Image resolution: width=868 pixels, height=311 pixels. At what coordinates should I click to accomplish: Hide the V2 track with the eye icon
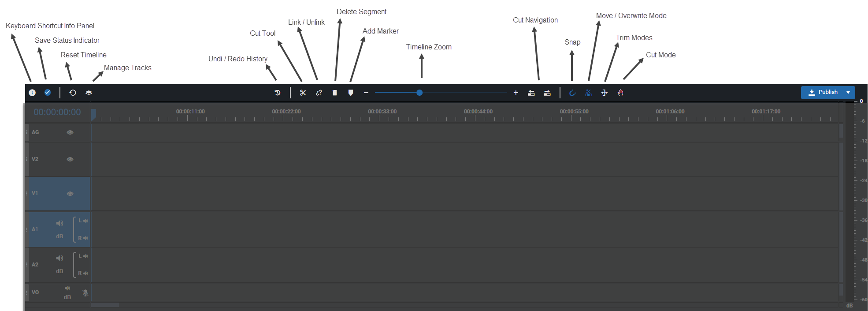pos(70,159)
